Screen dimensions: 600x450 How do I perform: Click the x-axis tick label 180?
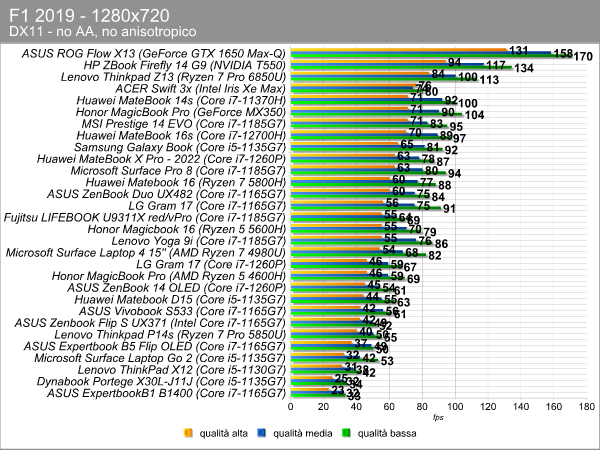coord(587,407)
